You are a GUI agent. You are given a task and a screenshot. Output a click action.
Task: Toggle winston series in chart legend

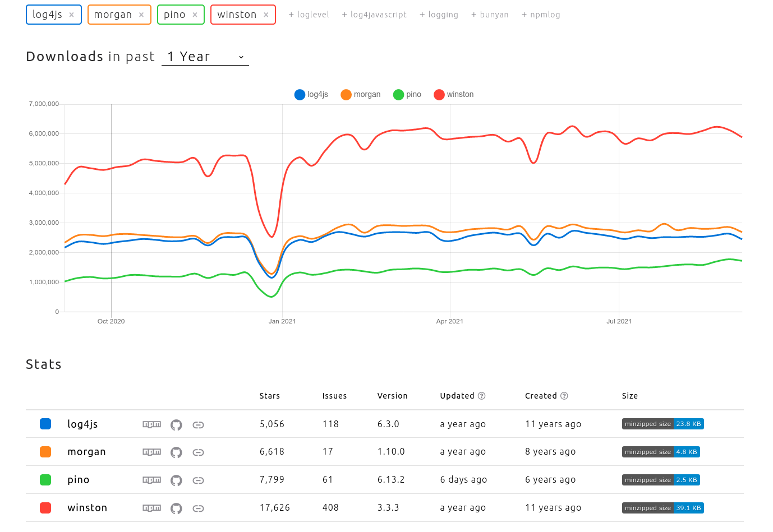[x=454, y=95]
